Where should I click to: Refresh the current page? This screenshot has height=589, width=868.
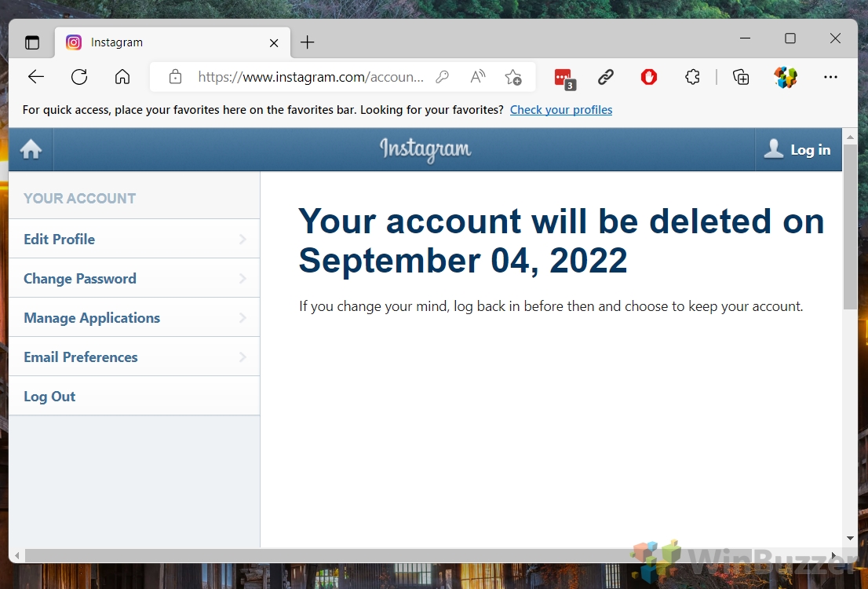tap(79, 76)
